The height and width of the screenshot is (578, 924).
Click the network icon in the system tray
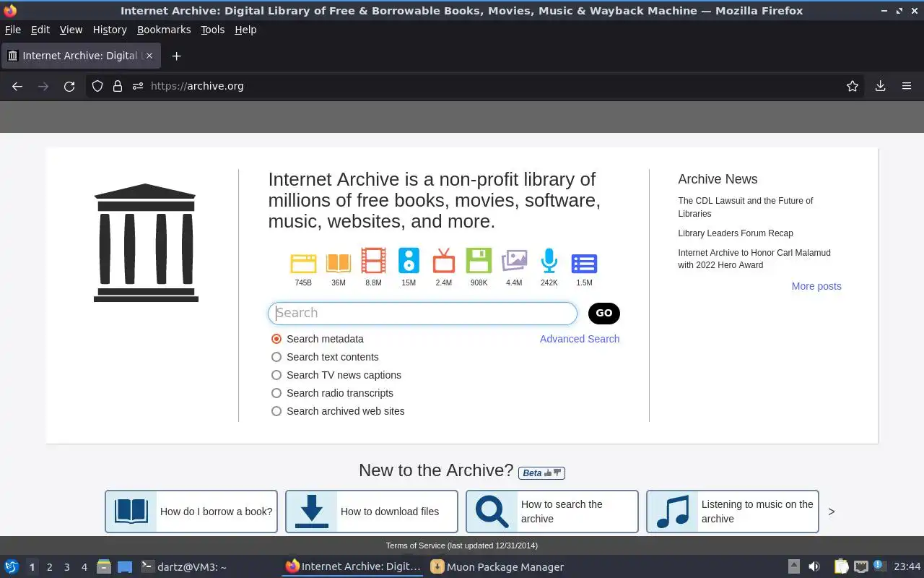click(860, 566)
